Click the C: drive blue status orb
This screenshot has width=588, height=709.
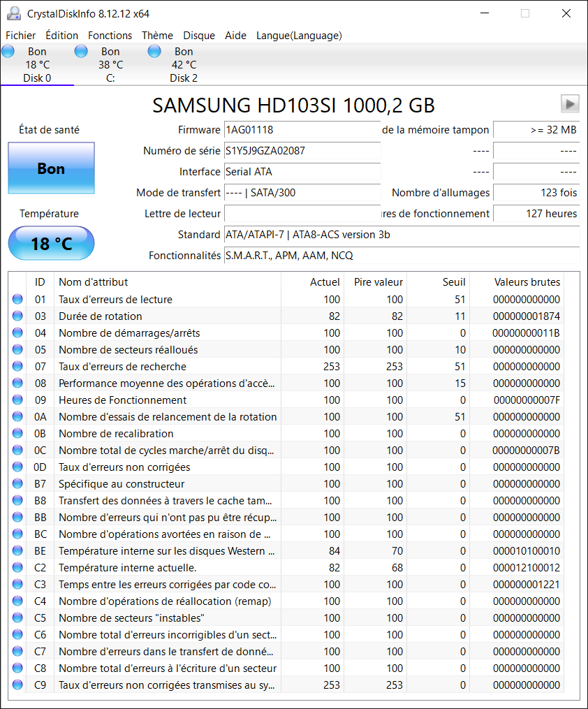pos(81,51)
